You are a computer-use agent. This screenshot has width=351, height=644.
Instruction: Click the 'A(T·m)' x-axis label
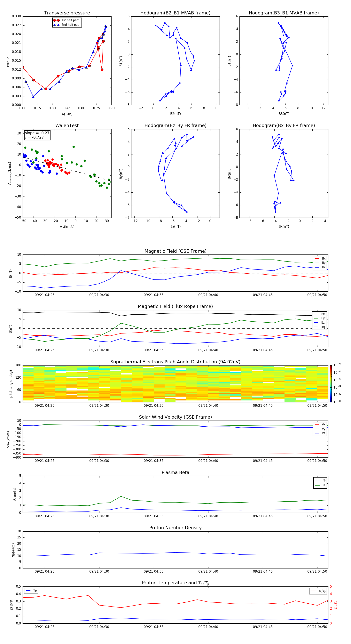click(67, 114)
